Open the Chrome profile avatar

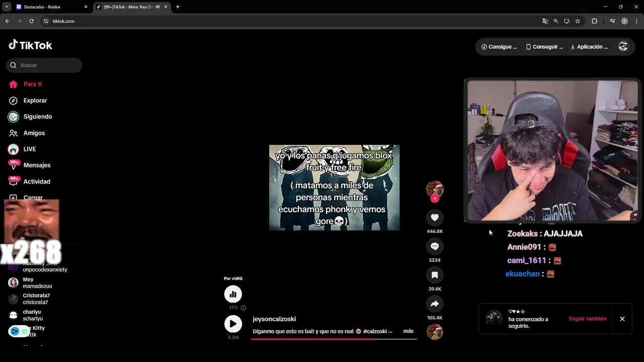click(x=624, y=21)
